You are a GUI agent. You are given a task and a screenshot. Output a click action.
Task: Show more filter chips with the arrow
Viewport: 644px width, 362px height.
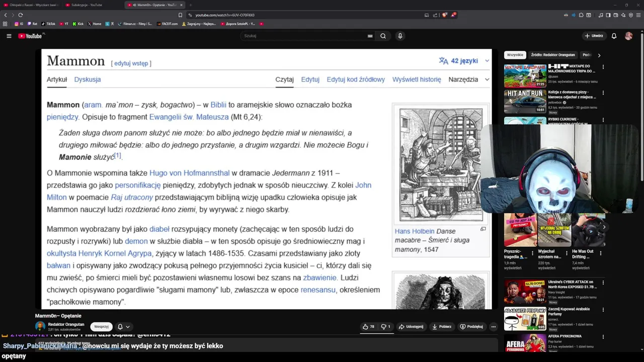point(599,55)
